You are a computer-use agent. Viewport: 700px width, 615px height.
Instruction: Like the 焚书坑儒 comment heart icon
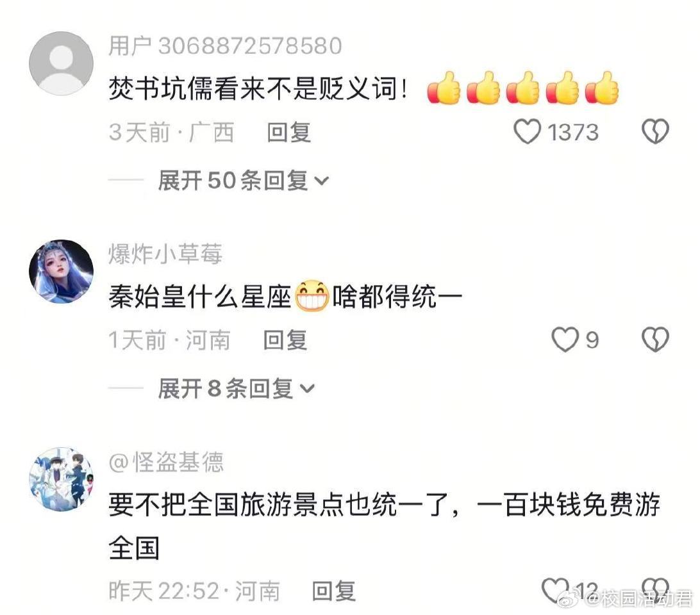pyautogui.click(x=527, y=132)
